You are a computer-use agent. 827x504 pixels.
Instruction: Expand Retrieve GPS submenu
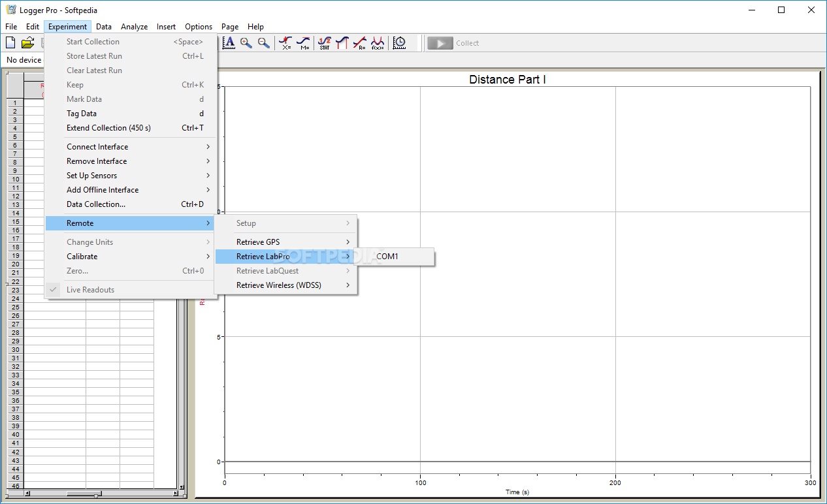(x=286, y=242)
